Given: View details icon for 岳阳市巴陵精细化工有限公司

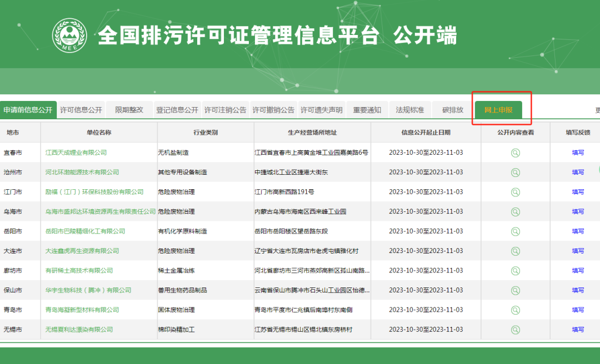Looking at the screenshot, I should [x=516, y=231].
